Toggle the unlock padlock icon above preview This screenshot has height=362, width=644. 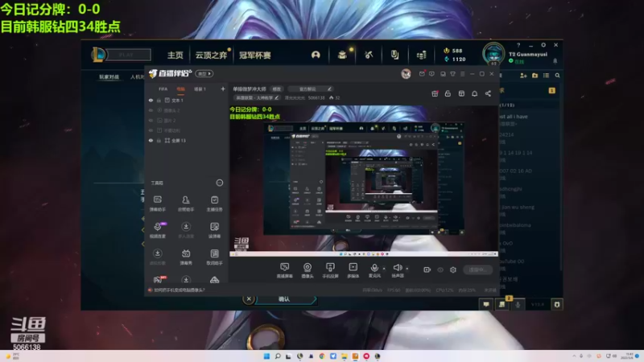[x=448, y=93]
